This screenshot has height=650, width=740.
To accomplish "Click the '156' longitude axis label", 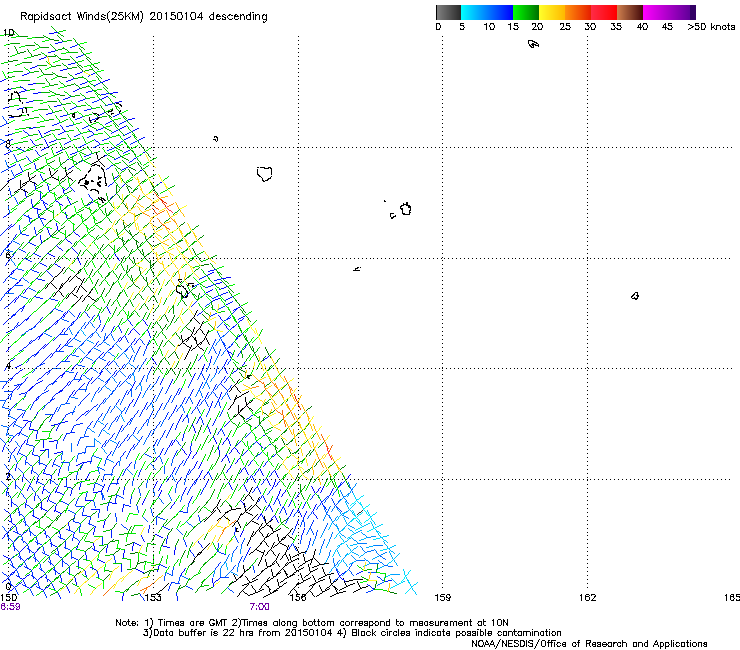I will click(298, 598).
